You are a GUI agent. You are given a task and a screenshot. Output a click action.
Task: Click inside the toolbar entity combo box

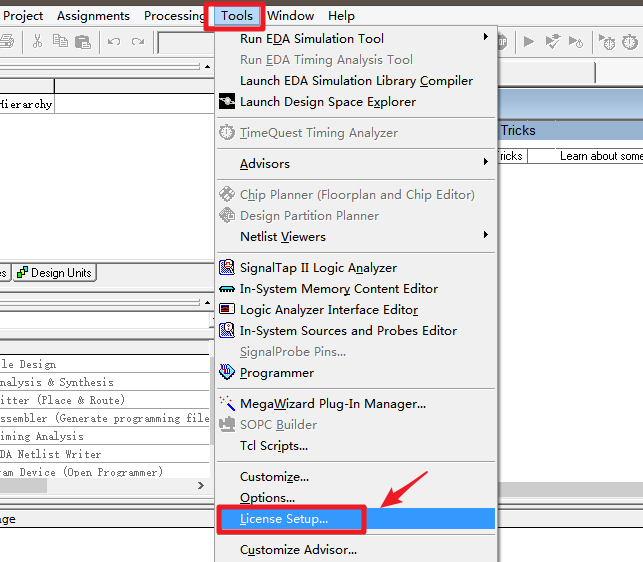187,43
